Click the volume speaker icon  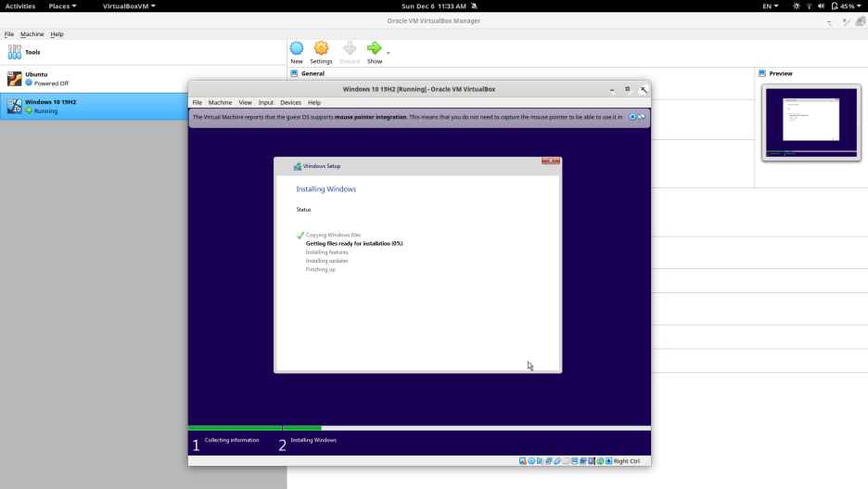pyautogui.click(x=822, y=6)
